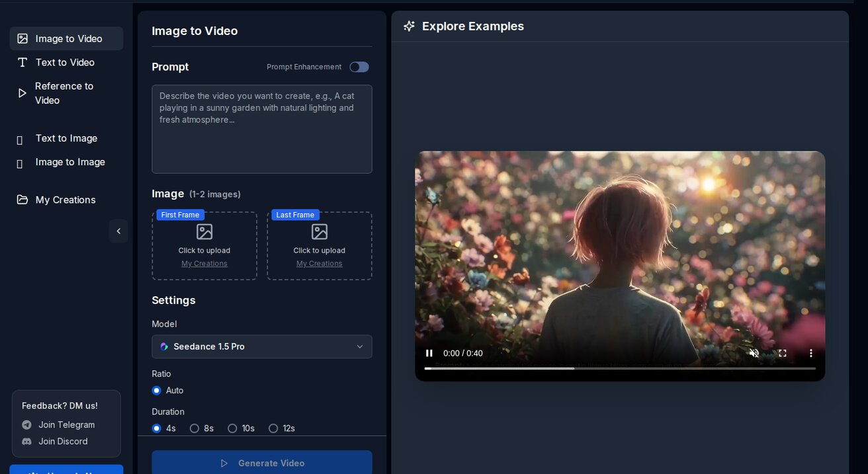Open Reference to Video via its play icon
The height and width of the screenshot is (474, 868).
[x=21, y=93]
